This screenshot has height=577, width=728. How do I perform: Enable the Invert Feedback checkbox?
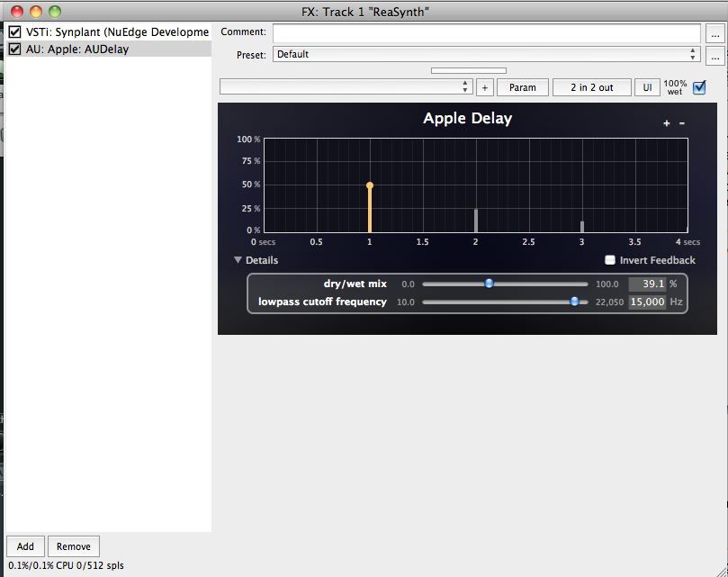click(610, 260)
